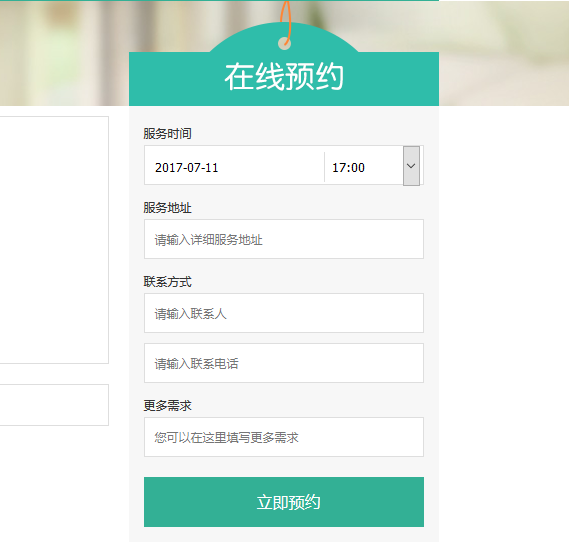The width and height of the screenshot is (569, 557).
Task: Click the 更多需求 label
Action: pyautogui.click(x=167, y=406)
